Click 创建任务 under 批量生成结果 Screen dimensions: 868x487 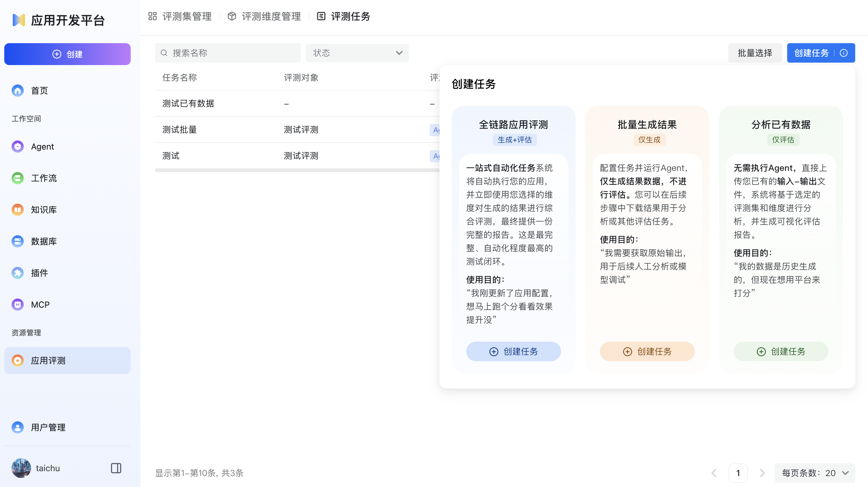pos(647,351)
